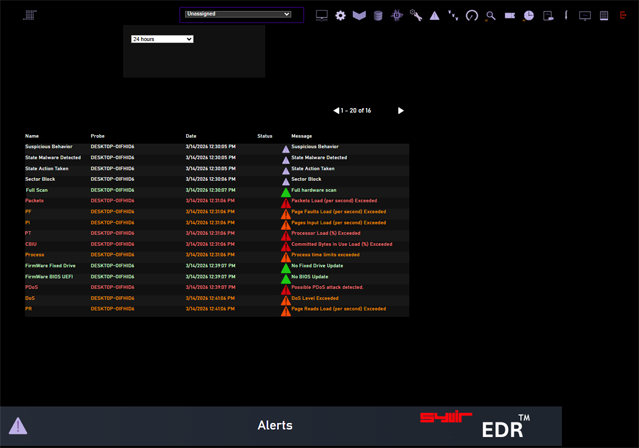Select the Sector Block alert name
This screenshot has height=448, width=639.
pyautogui.click(x=40, y=179)
